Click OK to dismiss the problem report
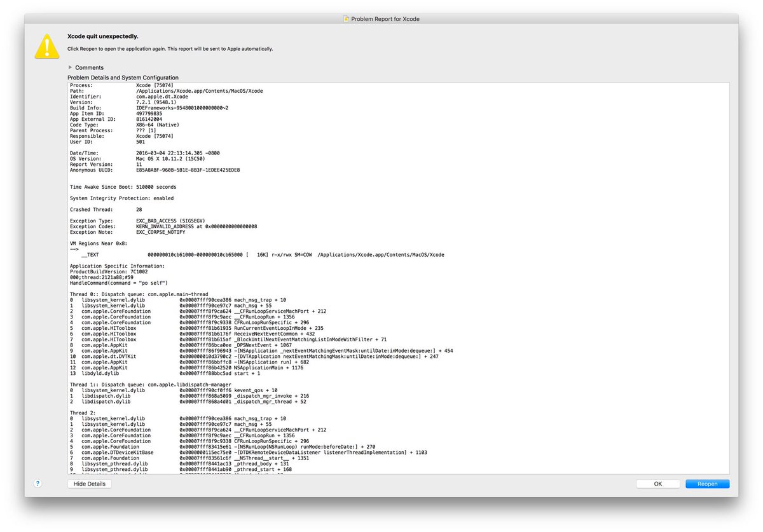The width and height of the screenshot is (763, 532). pos(657,484)
